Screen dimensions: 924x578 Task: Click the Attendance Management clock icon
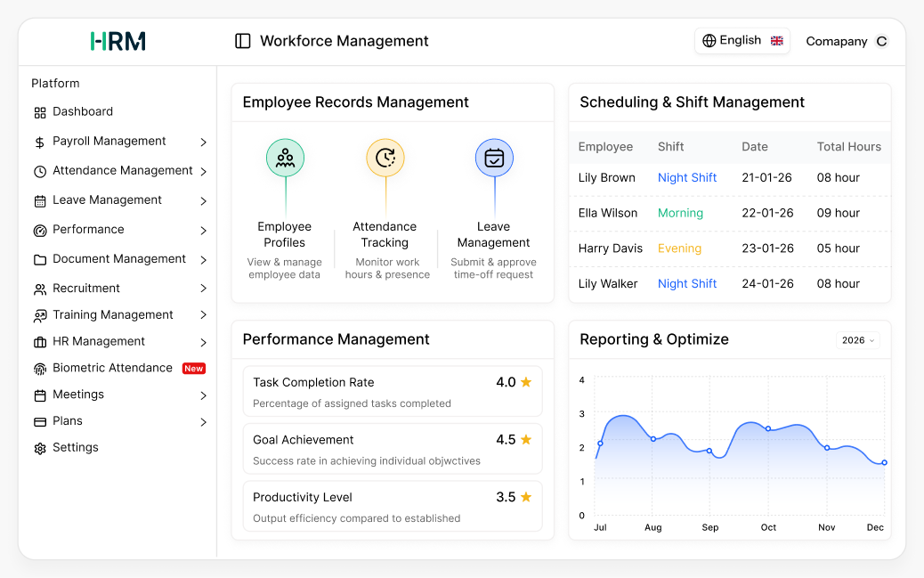(x=39, y=170)
